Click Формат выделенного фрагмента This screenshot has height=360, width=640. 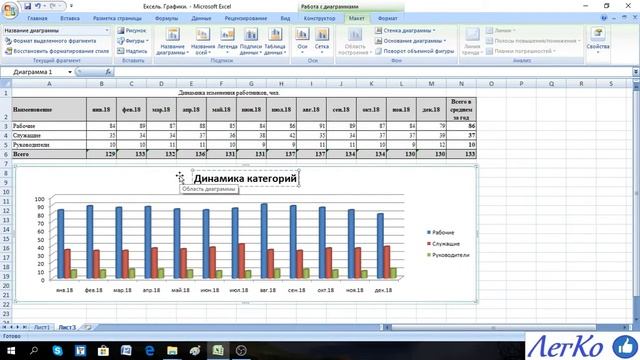tap(50, 41)
